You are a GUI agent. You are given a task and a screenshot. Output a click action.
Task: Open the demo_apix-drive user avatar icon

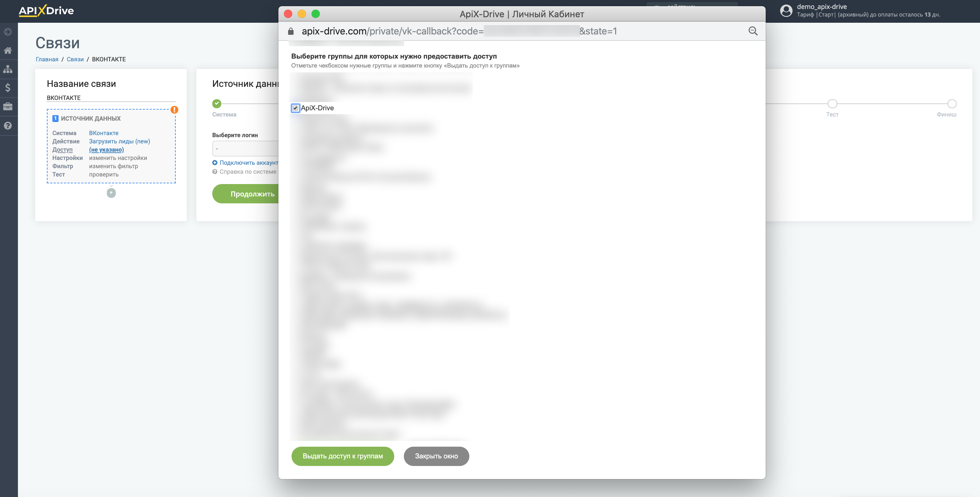786,11
